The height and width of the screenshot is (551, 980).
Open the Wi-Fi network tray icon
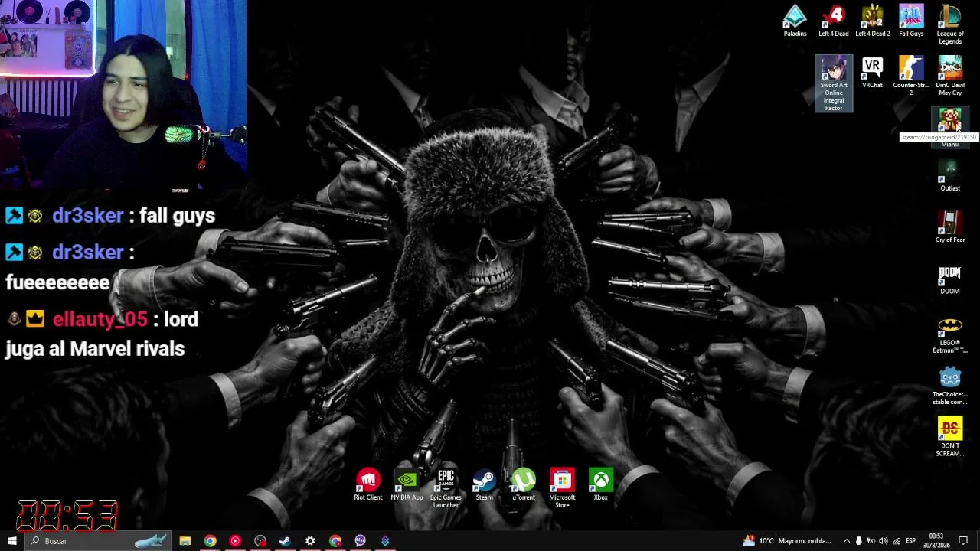[x=896, y=541]
